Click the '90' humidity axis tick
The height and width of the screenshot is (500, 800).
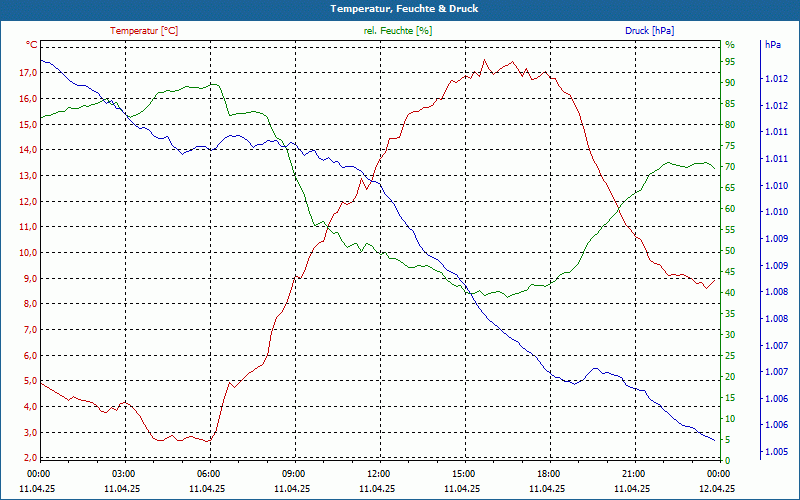[x=730, y=83]
